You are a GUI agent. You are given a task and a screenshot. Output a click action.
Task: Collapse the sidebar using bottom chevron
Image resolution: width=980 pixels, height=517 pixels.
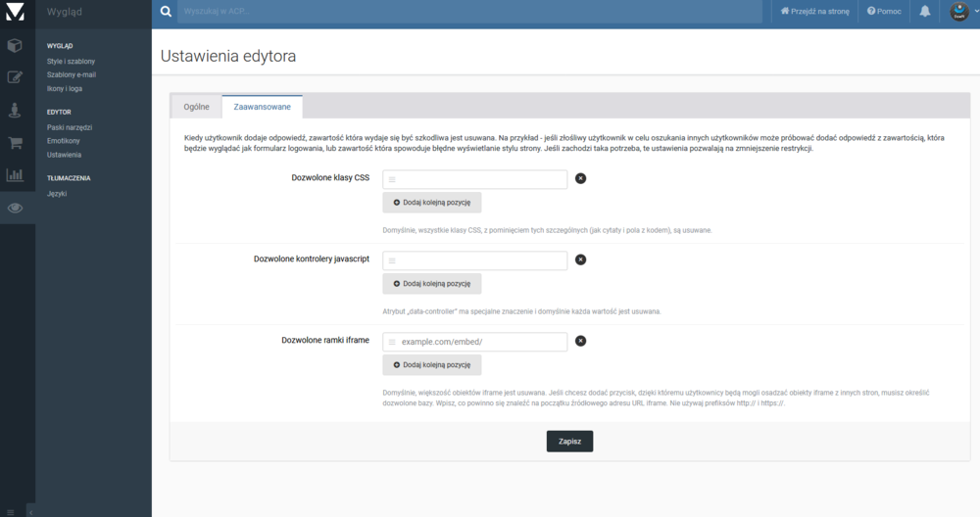[29, 510]
